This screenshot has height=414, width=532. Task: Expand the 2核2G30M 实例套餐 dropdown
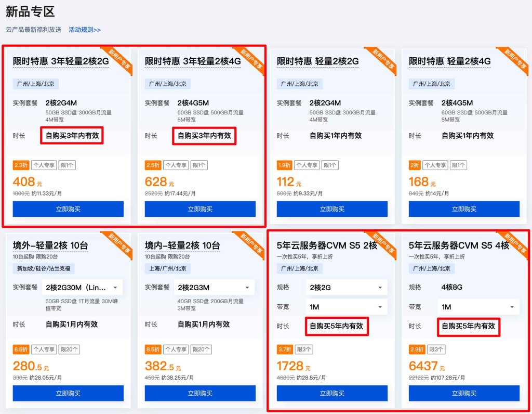click(83, 288)
